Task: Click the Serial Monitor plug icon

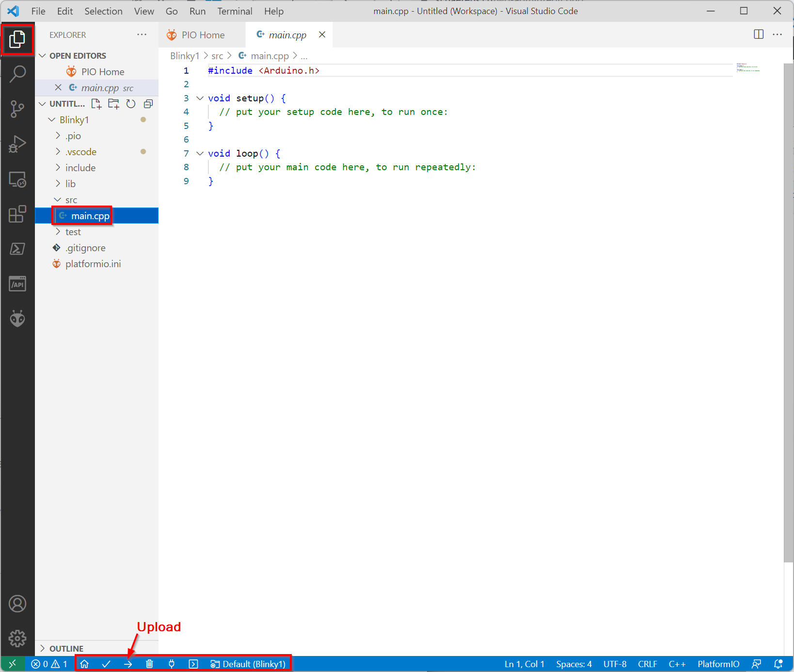Action: [x=172, y=664]
